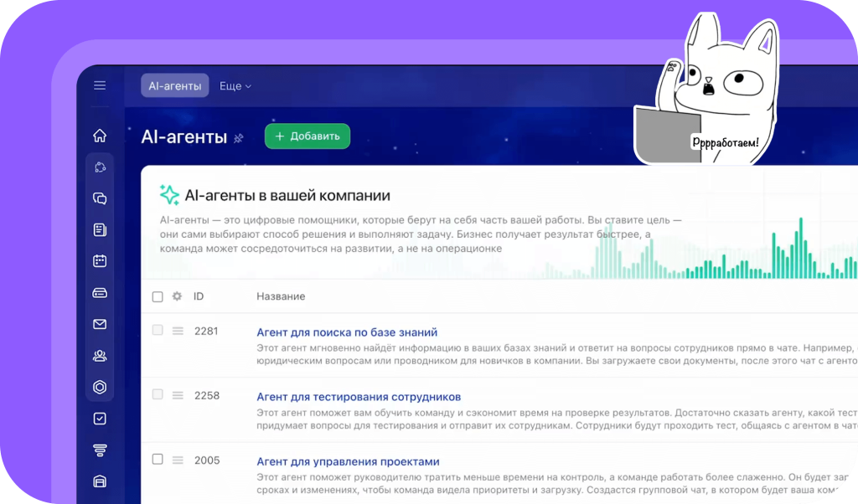Image resolution: width=858 pixels, height=504 pixels.
Task: Click the pin icon beside AI-агенты title
Action: coord(239,138)
